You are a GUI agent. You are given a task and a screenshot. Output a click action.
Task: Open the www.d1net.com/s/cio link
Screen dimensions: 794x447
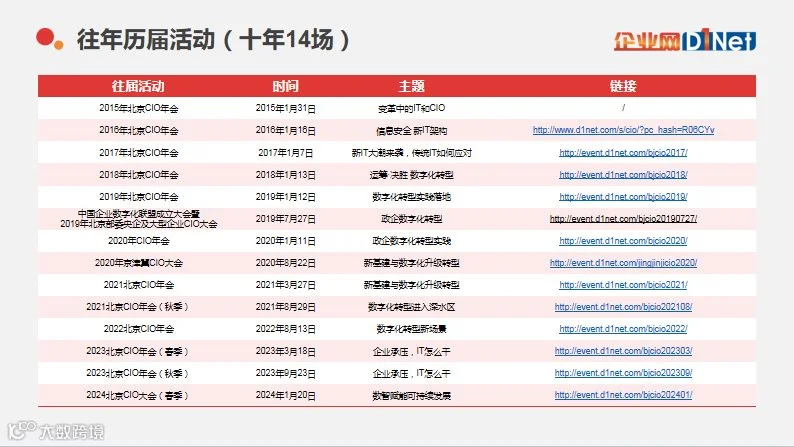623,130
